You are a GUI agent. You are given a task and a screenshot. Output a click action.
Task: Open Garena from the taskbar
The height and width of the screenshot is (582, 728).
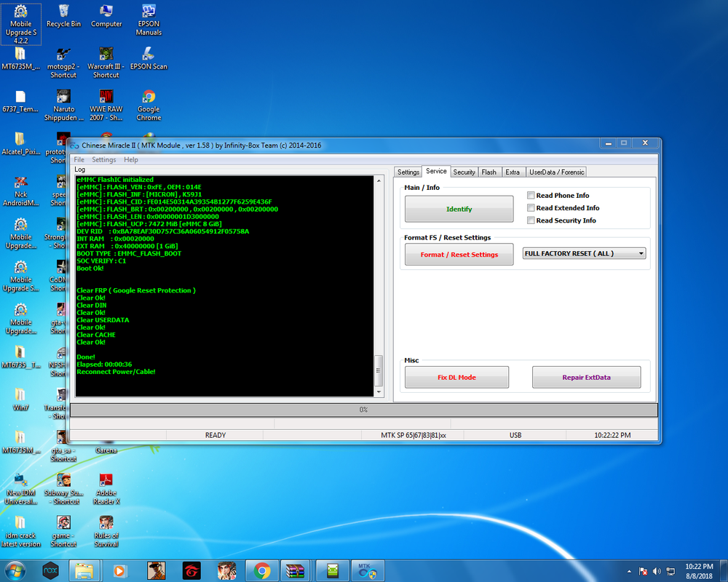191,571
